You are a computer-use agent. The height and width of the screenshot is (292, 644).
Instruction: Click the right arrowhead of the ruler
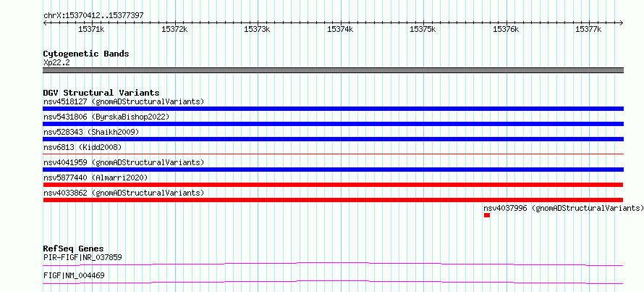(622, 22)
